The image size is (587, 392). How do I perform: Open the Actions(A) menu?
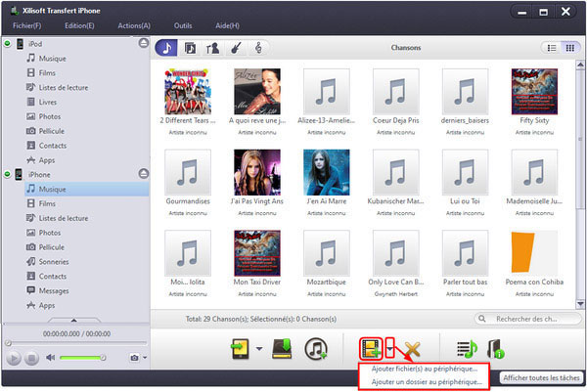134,25
